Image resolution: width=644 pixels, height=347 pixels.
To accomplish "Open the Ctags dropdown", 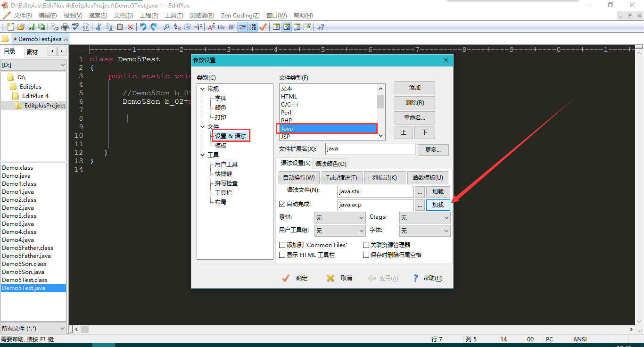I will click(x=425, y=217).
